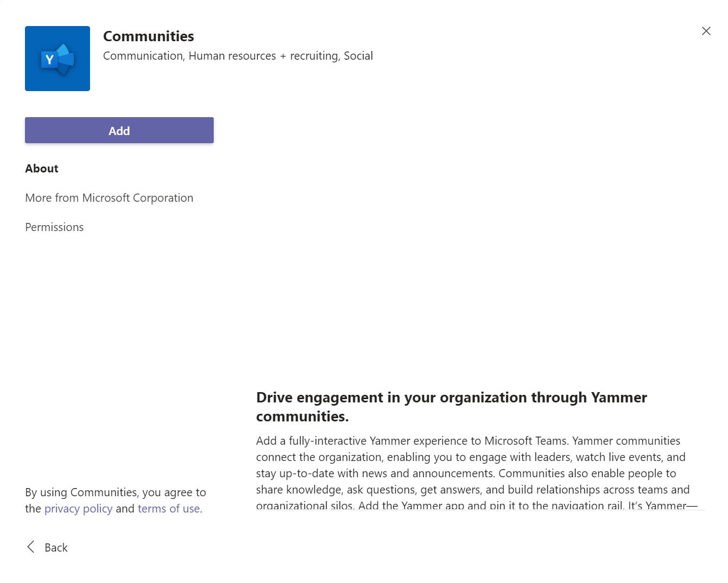The image size is (728, 583).
Task: Select the About navigation item
Action: (x=41, y=168)
